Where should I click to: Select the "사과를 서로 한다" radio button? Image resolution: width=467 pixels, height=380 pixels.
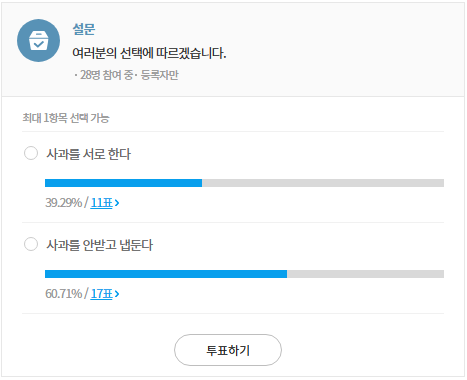point(31,153)
